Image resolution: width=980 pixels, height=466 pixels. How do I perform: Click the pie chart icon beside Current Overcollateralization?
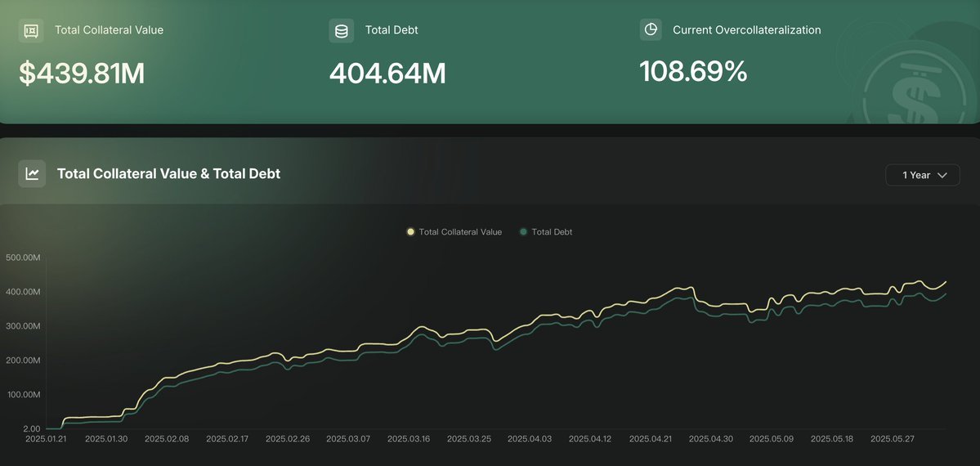coord(651,29)
